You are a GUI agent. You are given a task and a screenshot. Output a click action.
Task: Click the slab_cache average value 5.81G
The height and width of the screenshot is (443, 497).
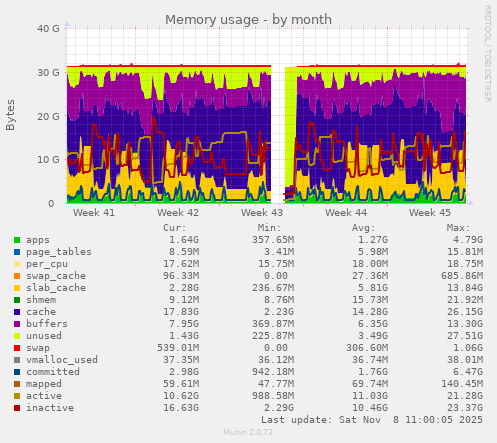point(373,288)
